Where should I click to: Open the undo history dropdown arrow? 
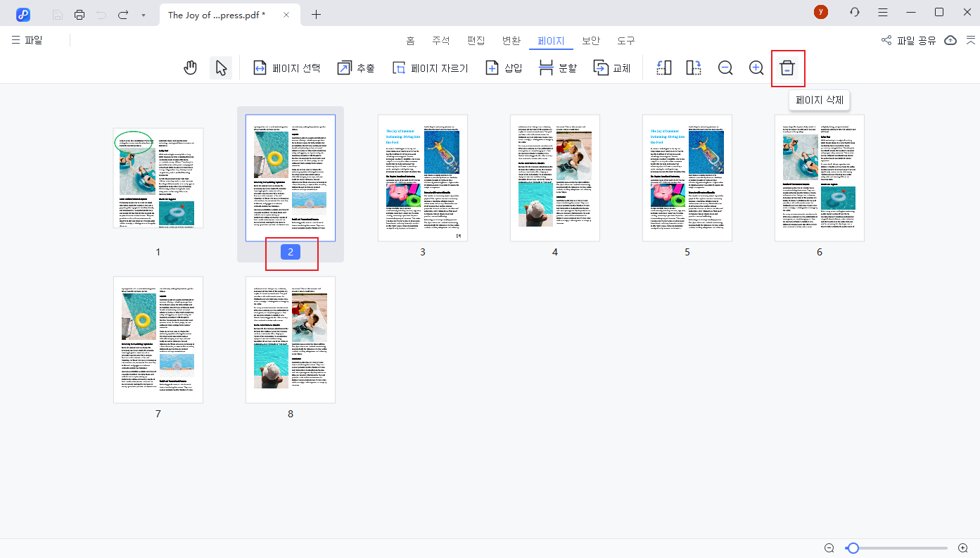pos(144,14)
